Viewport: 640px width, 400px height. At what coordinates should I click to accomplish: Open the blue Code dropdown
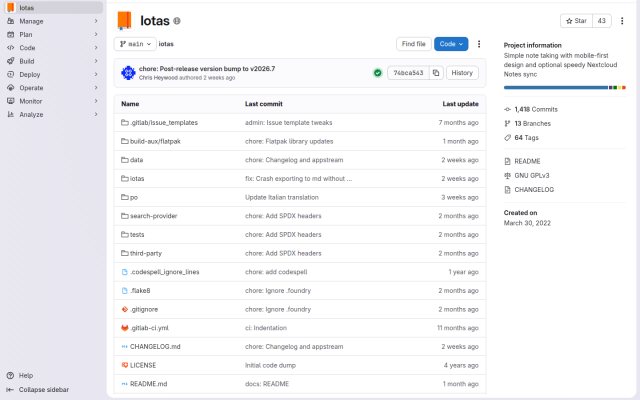click(451, 44)
